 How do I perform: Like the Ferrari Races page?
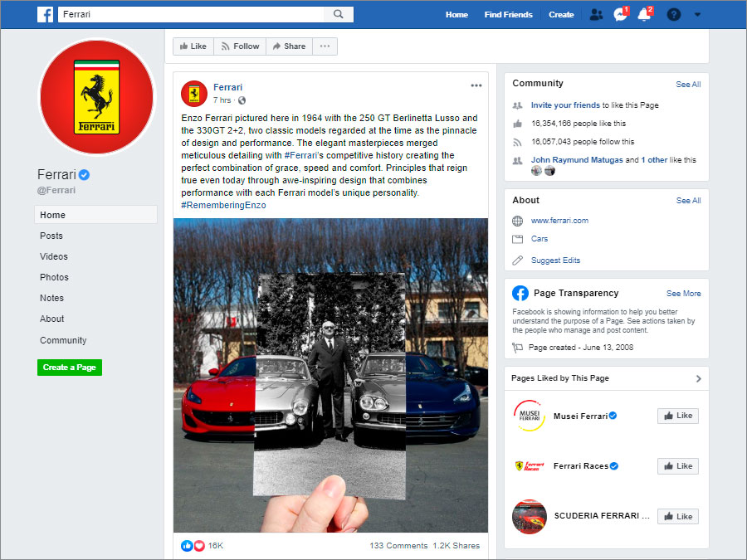(678, 466)
